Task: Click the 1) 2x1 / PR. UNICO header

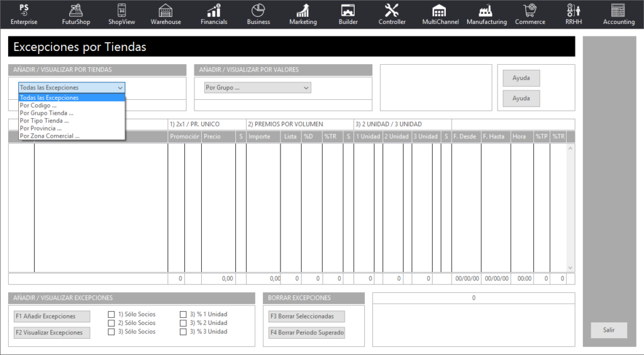Action: (207, 124)
